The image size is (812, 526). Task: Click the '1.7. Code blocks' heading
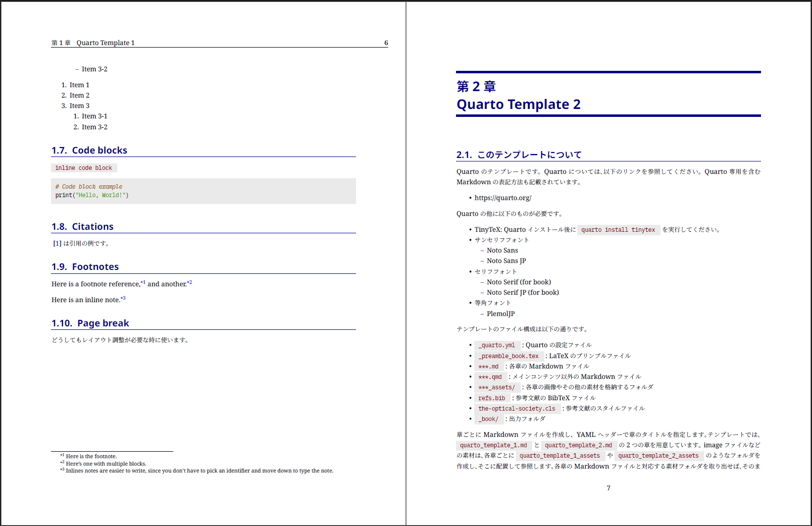click(x=89, y=150)
